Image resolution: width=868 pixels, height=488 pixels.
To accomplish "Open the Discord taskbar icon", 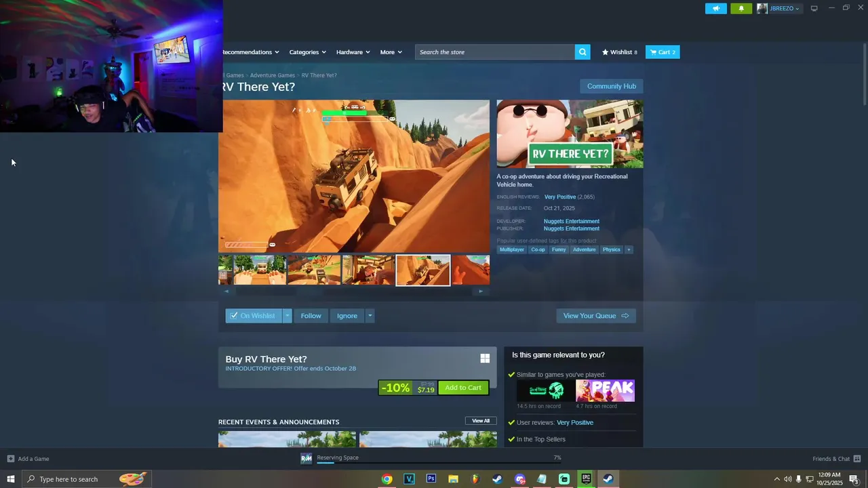I will coord(519,479).
